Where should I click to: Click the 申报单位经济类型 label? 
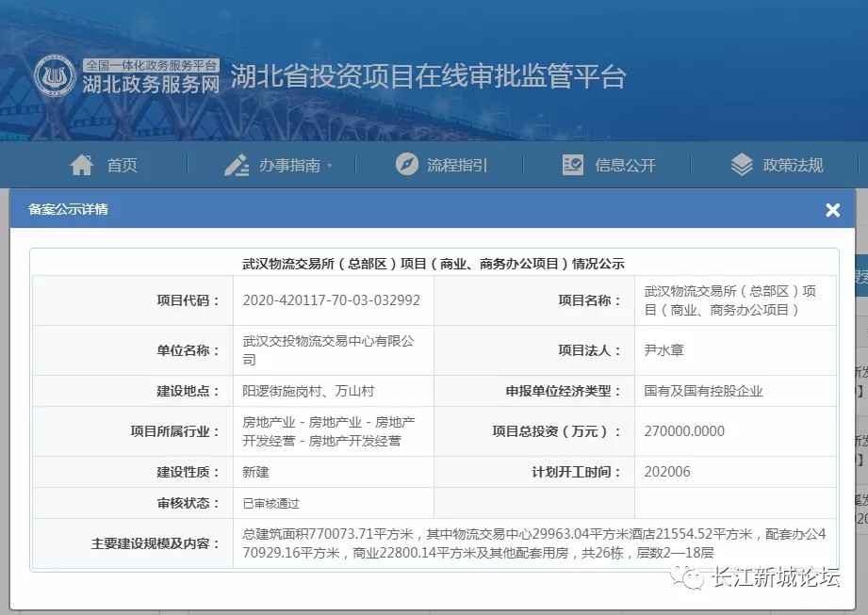pyautogui.click(x=563, y=391)
